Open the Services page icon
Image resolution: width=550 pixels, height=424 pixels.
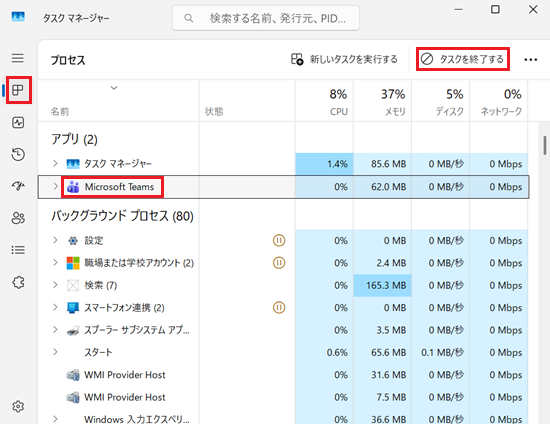18,282
